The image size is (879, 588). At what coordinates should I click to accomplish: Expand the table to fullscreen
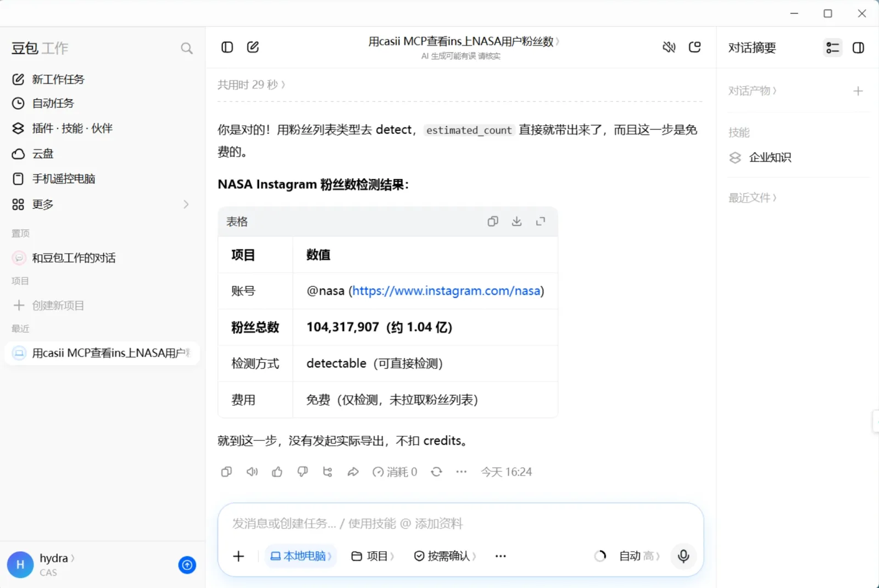[541, 221]
